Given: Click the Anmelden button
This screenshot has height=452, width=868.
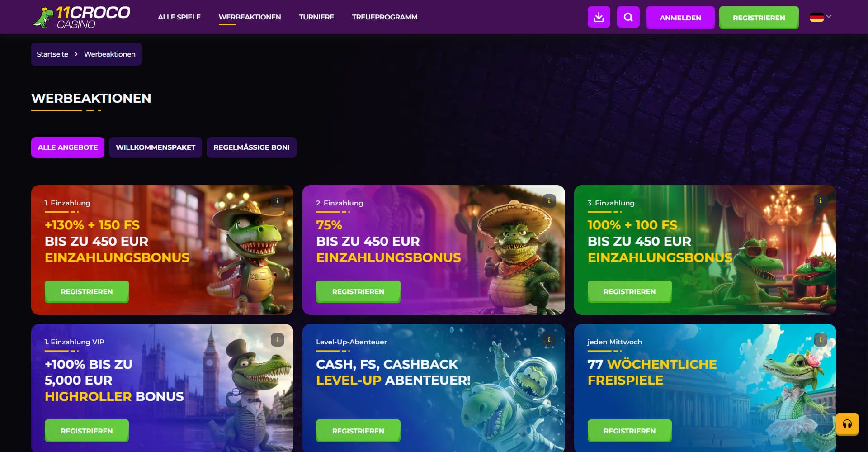Looking at the screenshot, I should pyautogui.click(x=680, y=18).
